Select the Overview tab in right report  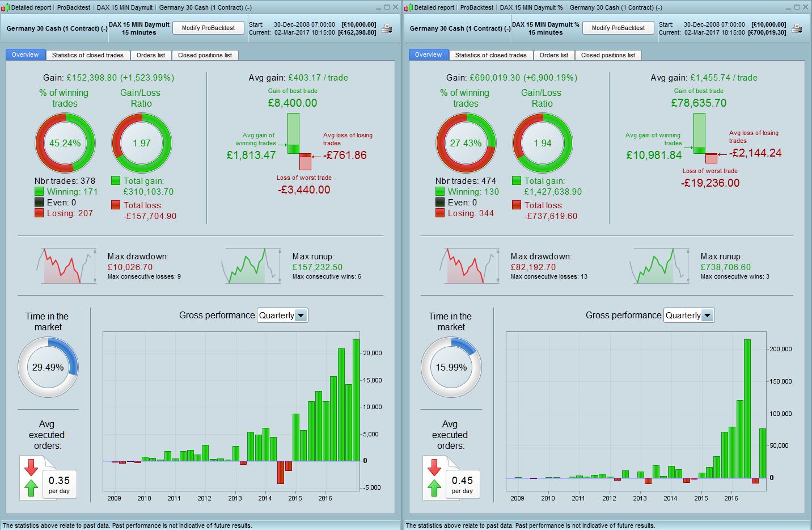point(428,54)
